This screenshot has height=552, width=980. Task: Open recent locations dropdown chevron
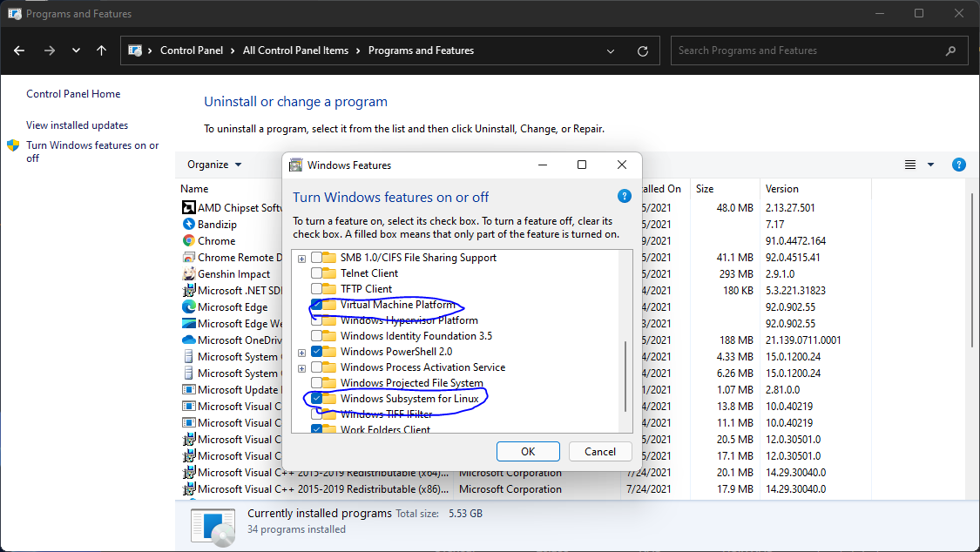[76, 50]
